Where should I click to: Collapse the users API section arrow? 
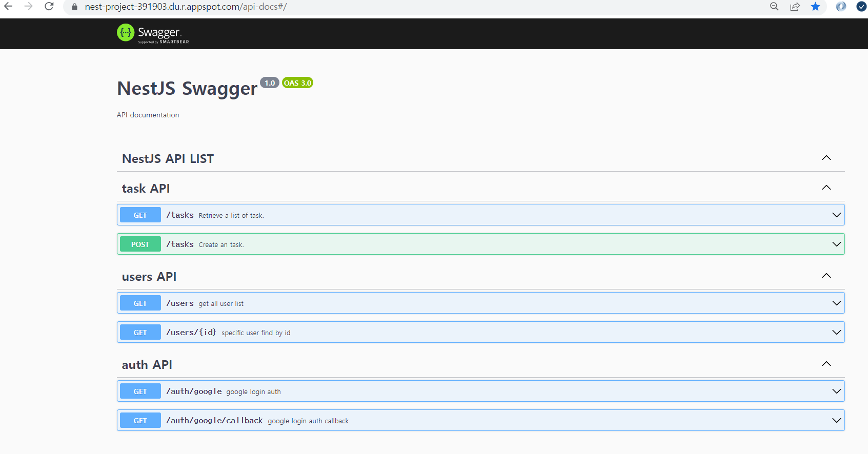click(x=826, y=276)
